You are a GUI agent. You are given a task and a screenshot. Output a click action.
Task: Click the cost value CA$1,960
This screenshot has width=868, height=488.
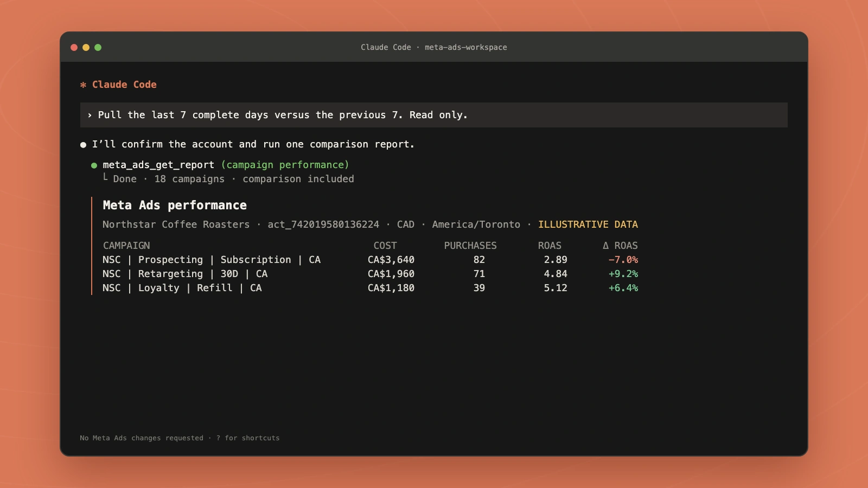tap(391, 274)
